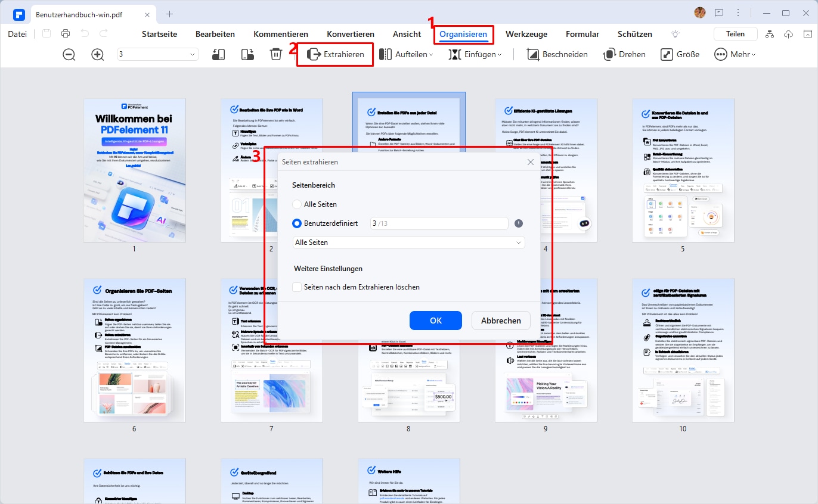The width and height of the screenshot is (818, 504).
Task: Click the message feedback icon in title bar
Action: tap(719, 13)
